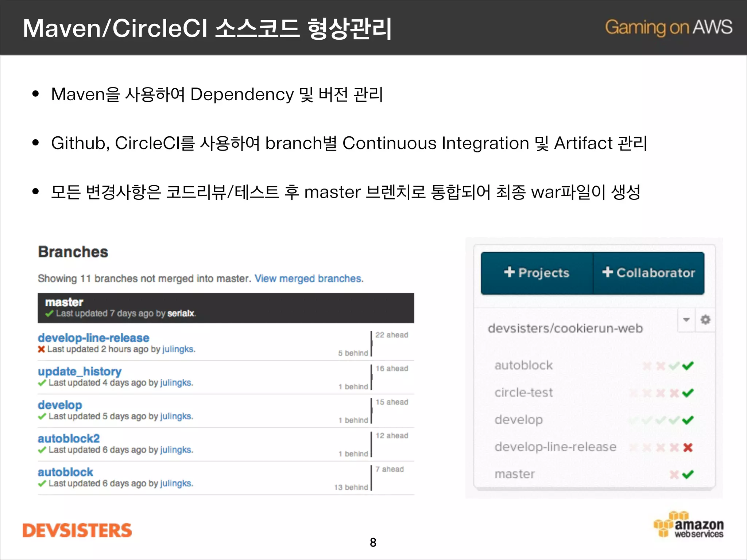Click faded red X before master check

pos(674,474)
